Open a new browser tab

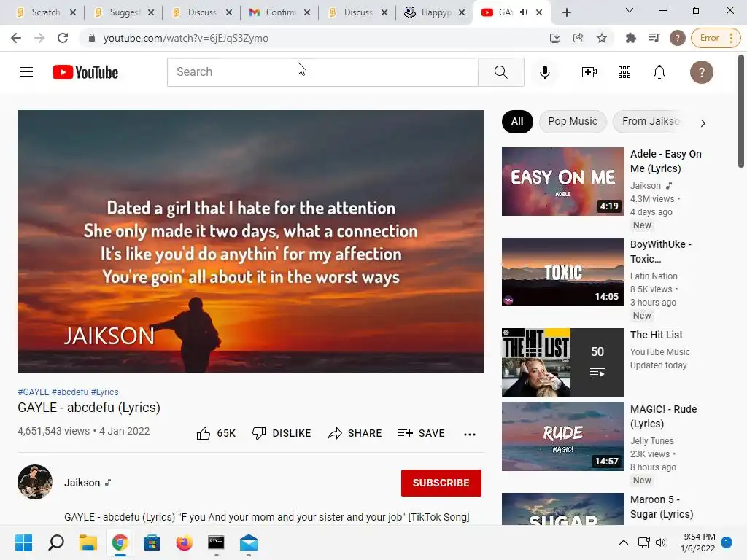click(x=566, y=12)
